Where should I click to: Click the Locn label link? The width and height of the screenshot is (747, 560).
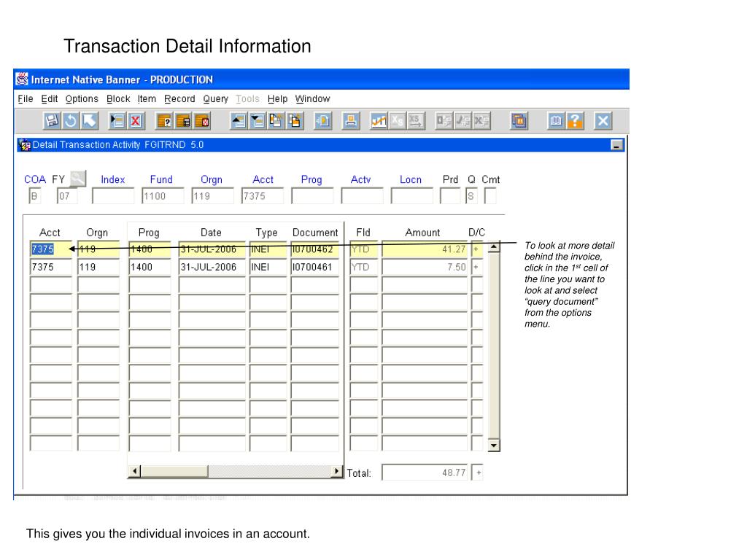click(411, 179)
